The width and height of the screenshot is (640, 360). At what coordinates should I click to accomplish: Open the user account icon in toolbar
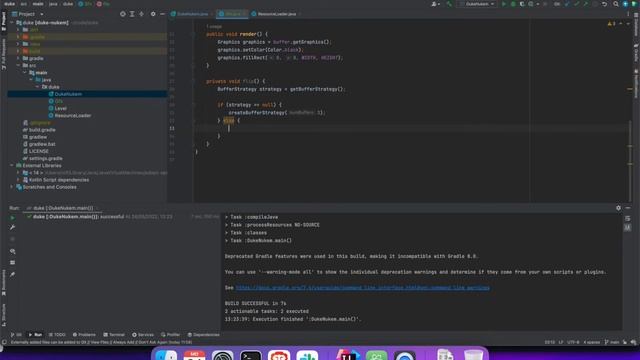(435, 4)
